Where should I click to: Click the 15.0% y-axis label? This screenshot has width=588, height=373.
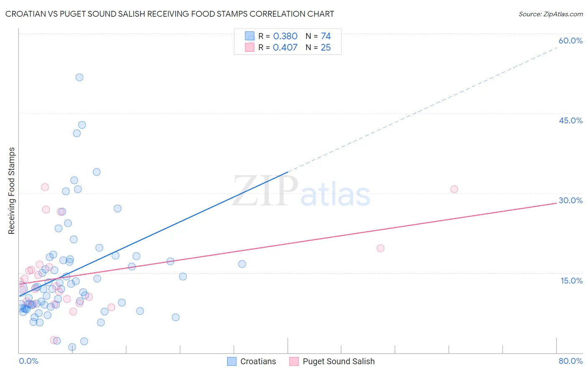pyautogui.click(x=571, y=281)
